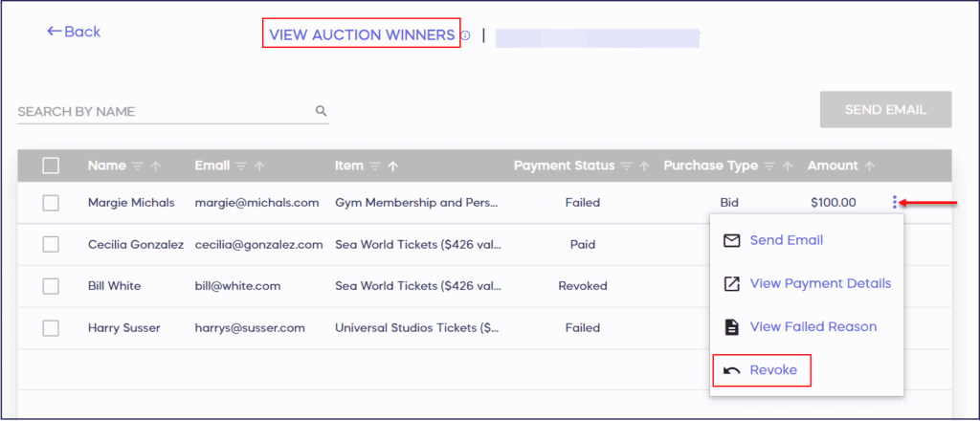
Task: Click sort arrow in Payment Status column
Action: [x=646, y=166]
